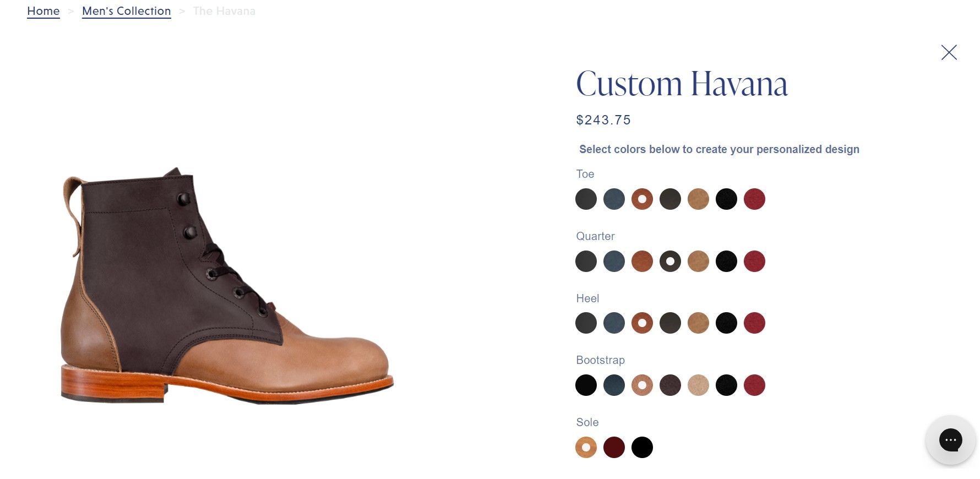
Task: Choose the light beige Bootstrap color
Action: 698,385
